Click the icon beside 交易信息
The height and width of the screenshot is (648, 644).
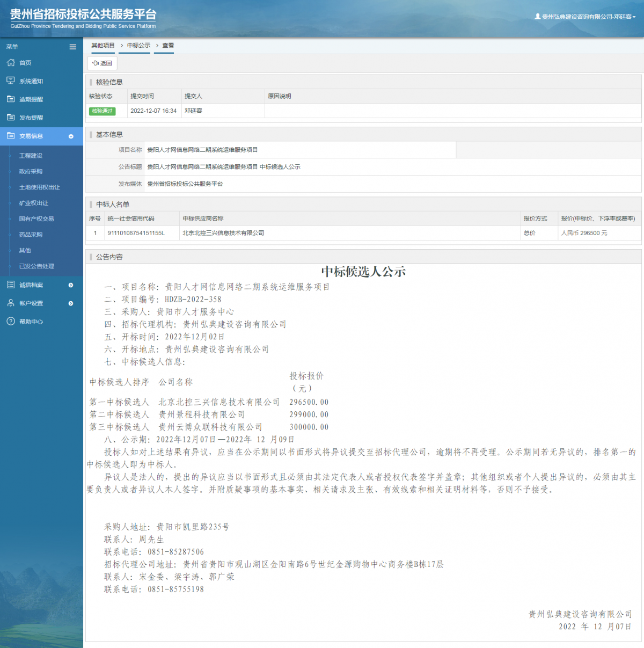tap(11, 136)
